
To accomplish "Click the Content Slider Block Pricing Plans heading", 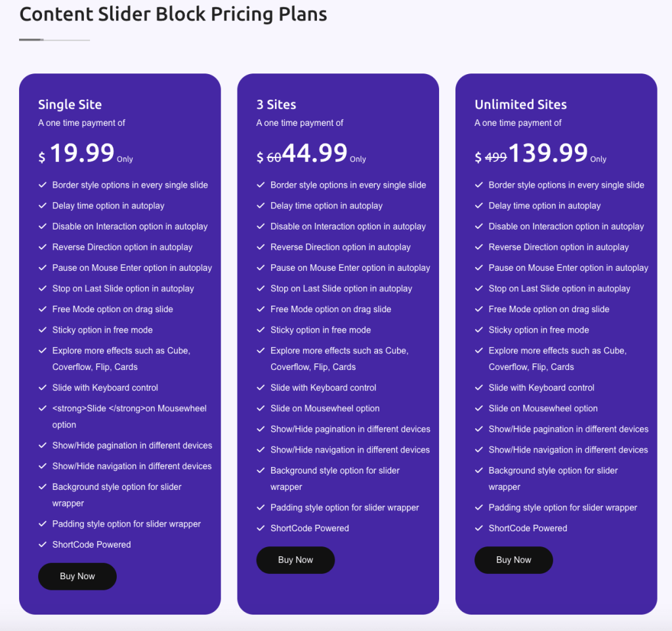I will pyautogui.click(x=173, y=14).
